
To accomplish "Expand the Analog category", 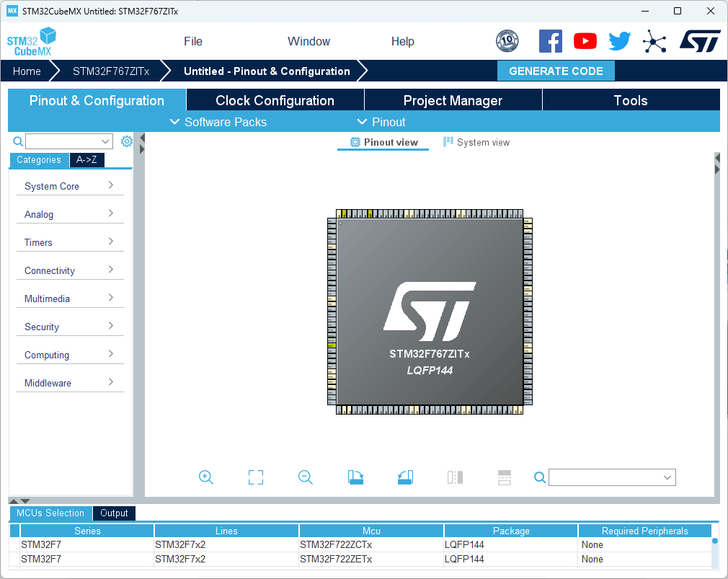I will (x=70, y=215).
